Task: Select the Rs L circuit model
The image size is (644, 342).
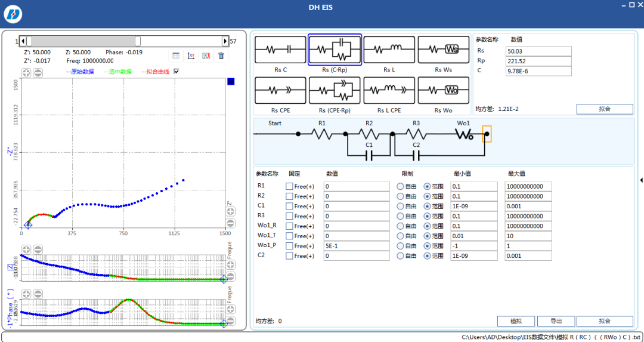Action: (x=389, y=50)
